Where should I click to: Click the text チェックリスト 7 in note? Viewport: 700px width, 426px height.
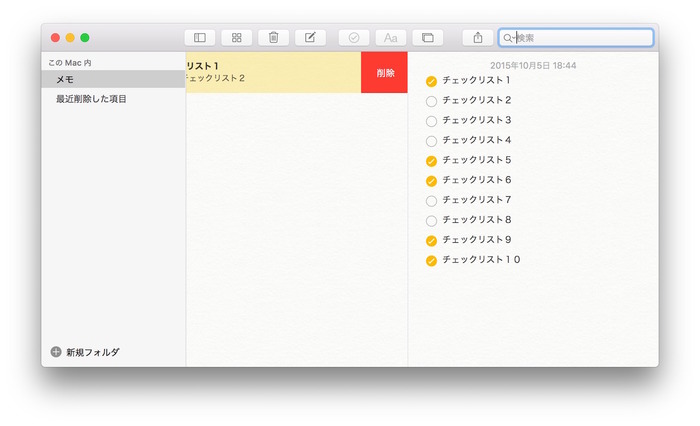point(477,200)
